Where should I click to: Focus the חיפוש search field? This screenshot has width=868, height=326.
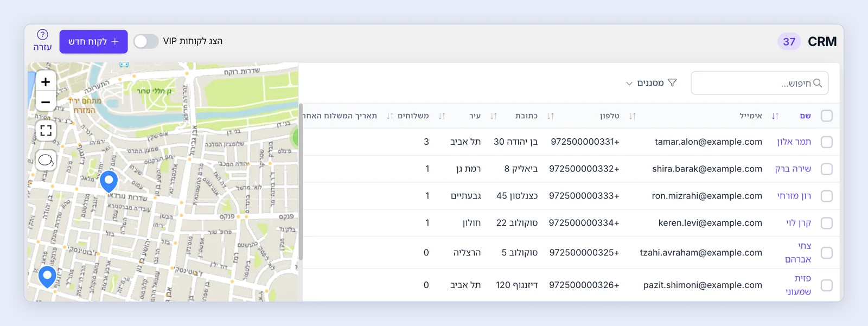(x=759, y=83)
